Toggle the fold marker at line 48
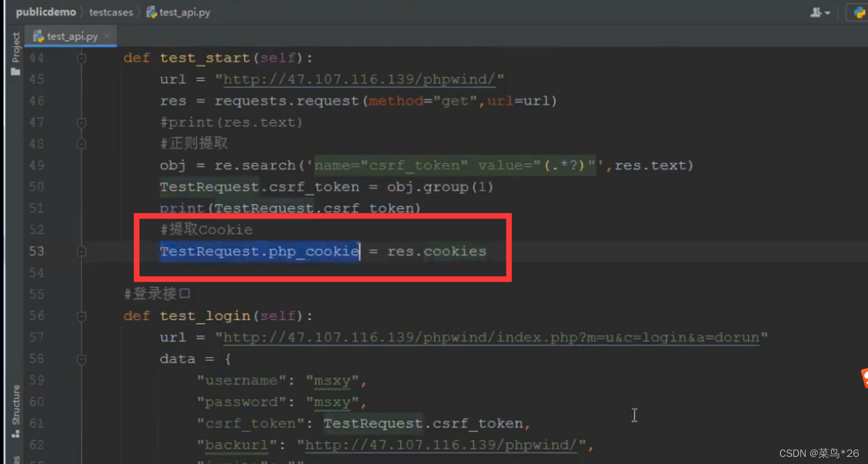The image size is (868, 464). pyautogui.click(x=82, y=144)
